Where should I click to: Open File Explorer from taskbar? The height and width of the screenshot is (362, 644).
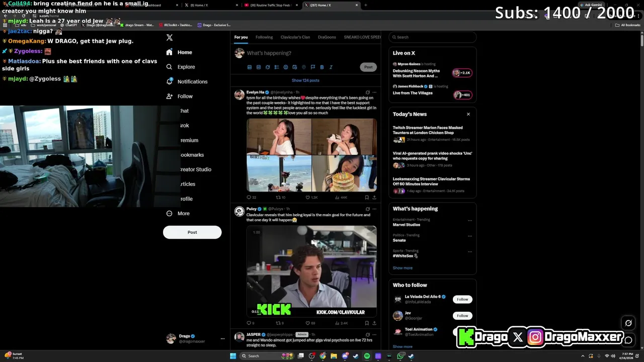click(334, 356)
